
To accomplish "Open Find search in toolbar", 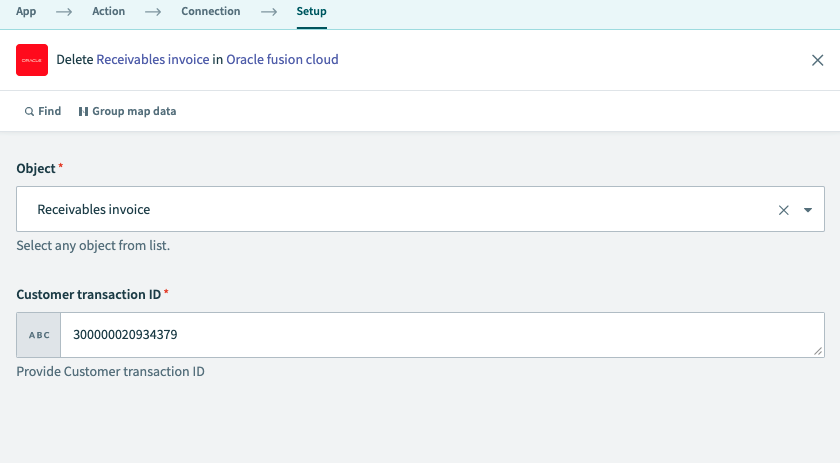I will coord(43,111).
